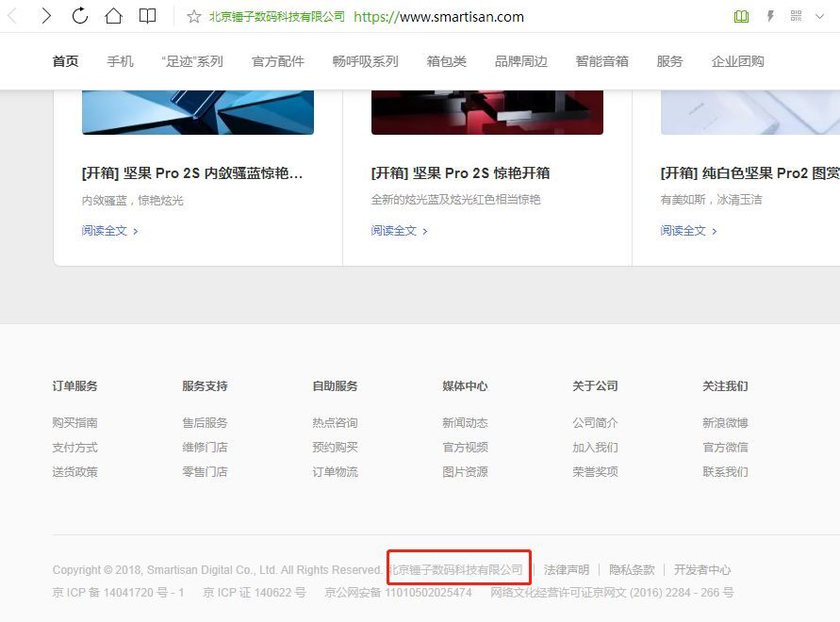
Task: Open the 品牌周边 navigation item
Action: pos(520,61)
